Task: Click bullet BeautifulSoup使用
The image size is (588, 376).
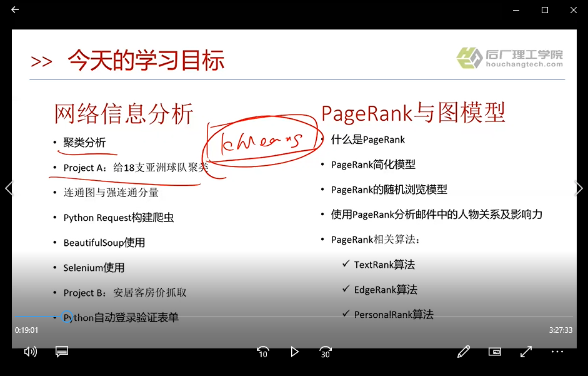Action: point(104,243)
